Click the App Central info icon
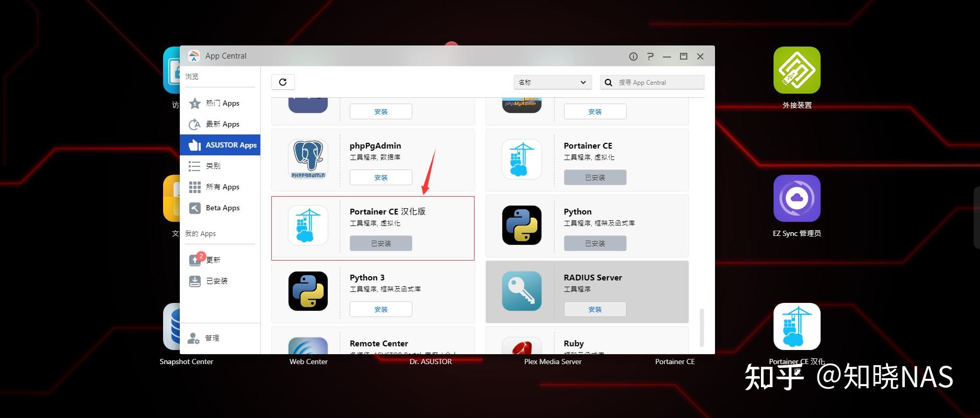Image resolution: width=980 pixels, height=418 pixels. (633, 57)
